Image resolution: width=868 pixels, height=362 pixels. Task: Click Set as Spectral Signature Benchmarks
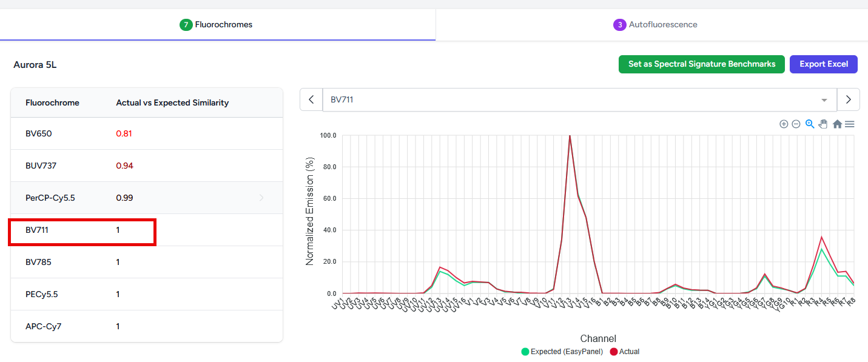(701, 64)
